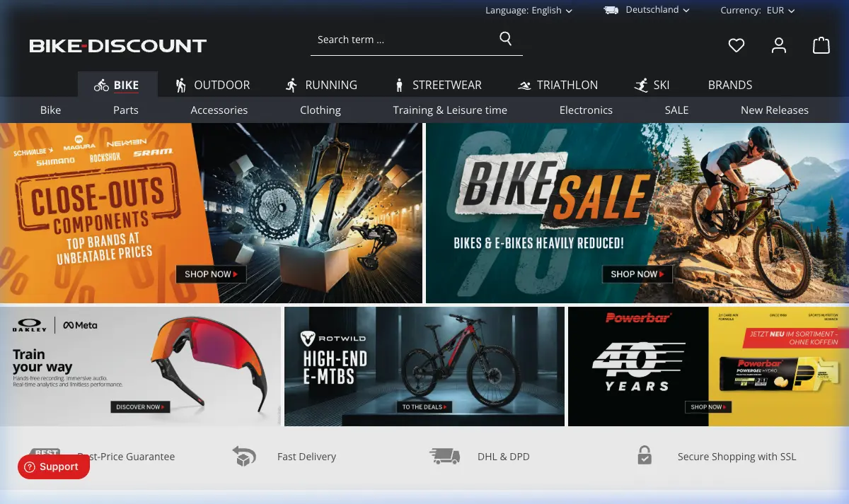
Task: Expand the Currency EUR dropdown
Action: tap(758, 11)
